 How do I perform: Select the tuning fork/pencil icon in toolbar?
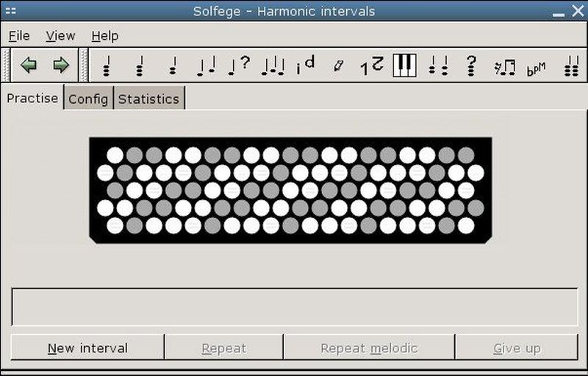[338, 66]
